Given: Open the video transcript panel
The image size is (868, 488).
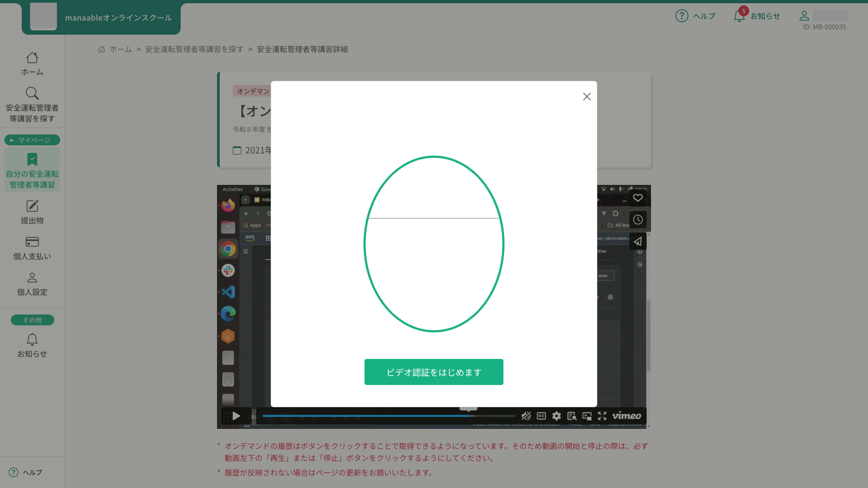Looking at the screenshot, I should 571,416.
